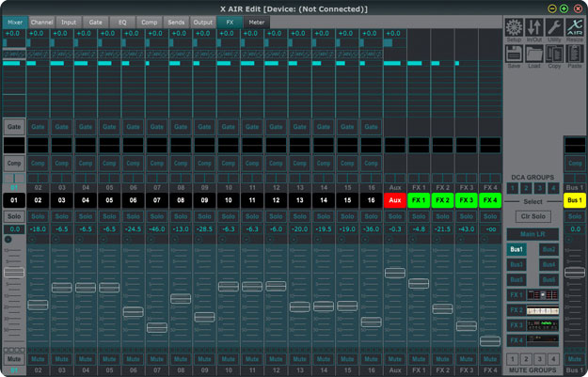Screen dimensions: 588x377
Task: Toggle the Comp button on Bus 1
Action: coord(575,164)
